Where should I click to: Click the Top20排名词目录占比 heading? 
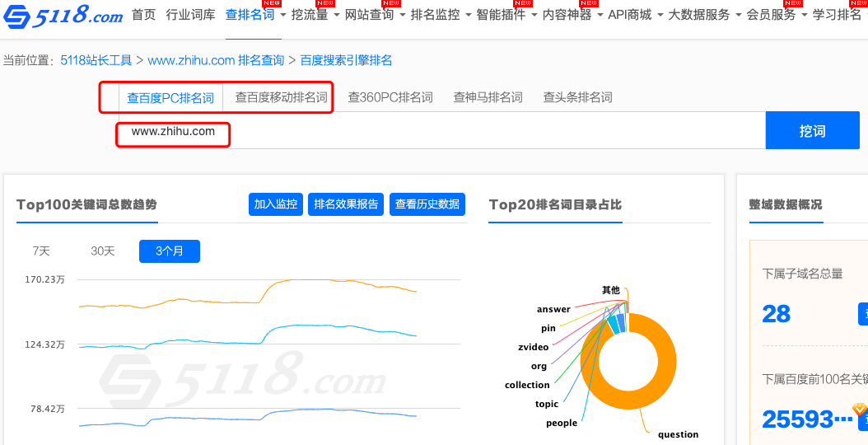(x=555, y=204)
